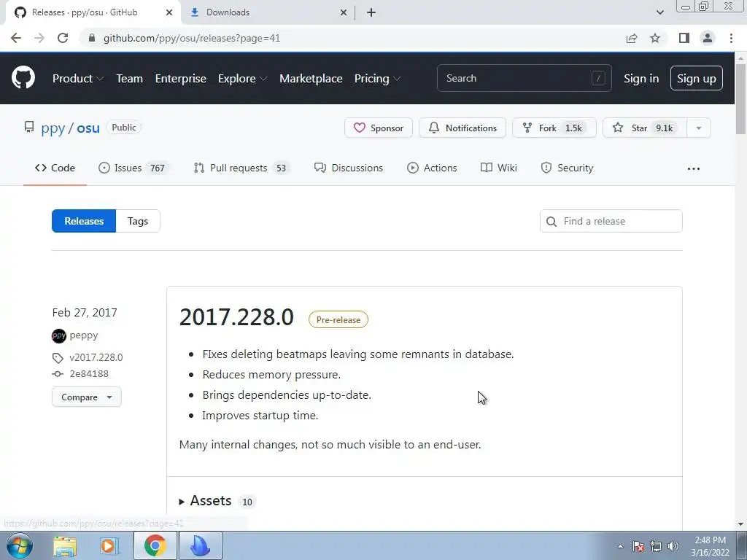Click the browser address bar URL
747x560 pixels.
[x=192, y=38]
